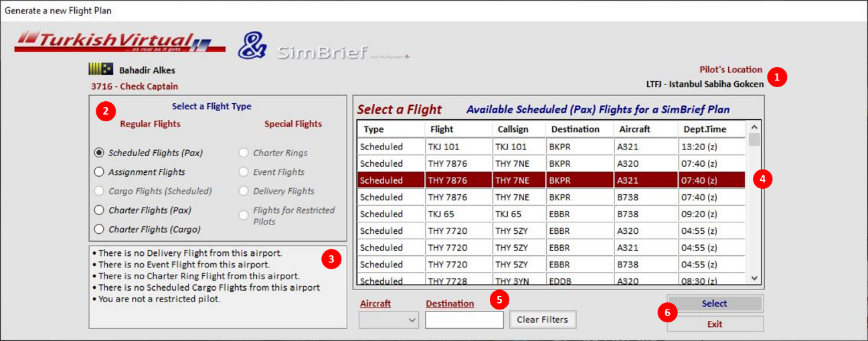
Task: Click the red number 4 marker
Action: coord(762,180)
